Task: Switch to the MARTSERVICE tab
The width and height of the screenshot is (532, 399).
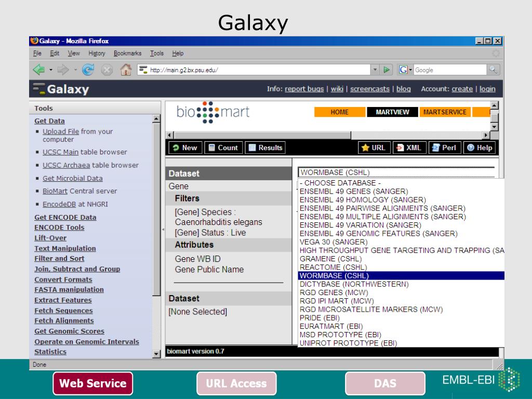Action: 445,112
